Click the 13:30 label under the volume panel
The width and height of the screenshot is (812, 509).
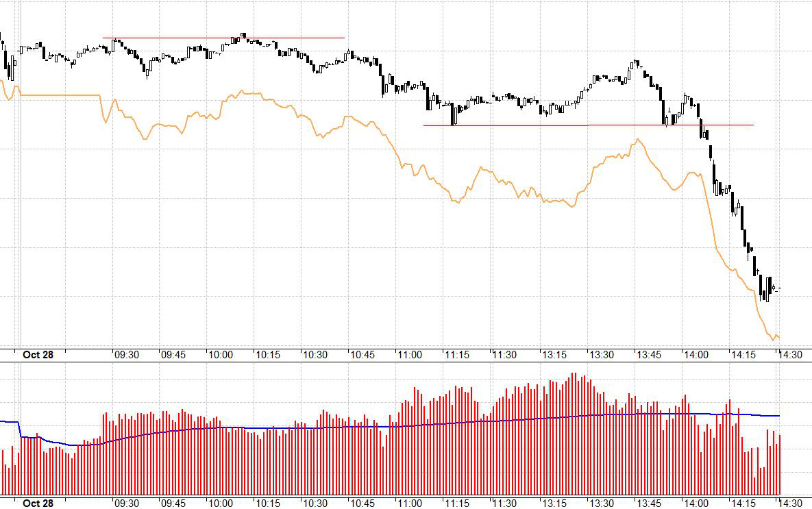click(602, 504)
